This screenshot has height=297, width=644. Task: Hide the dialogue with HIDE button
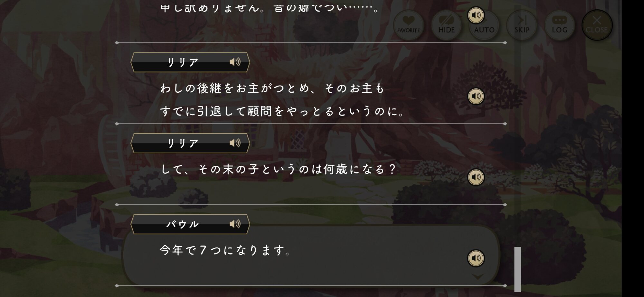tap(446, 25)
